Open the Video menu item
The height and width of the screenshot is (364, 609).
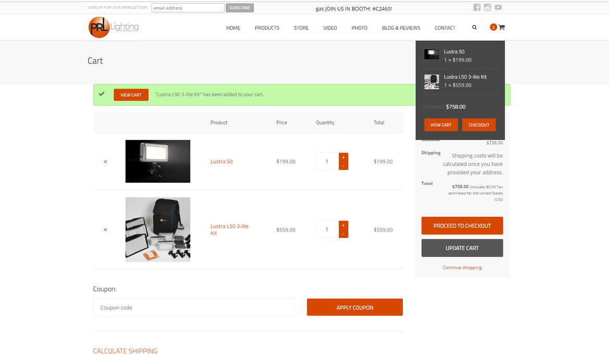pos(330,28)
